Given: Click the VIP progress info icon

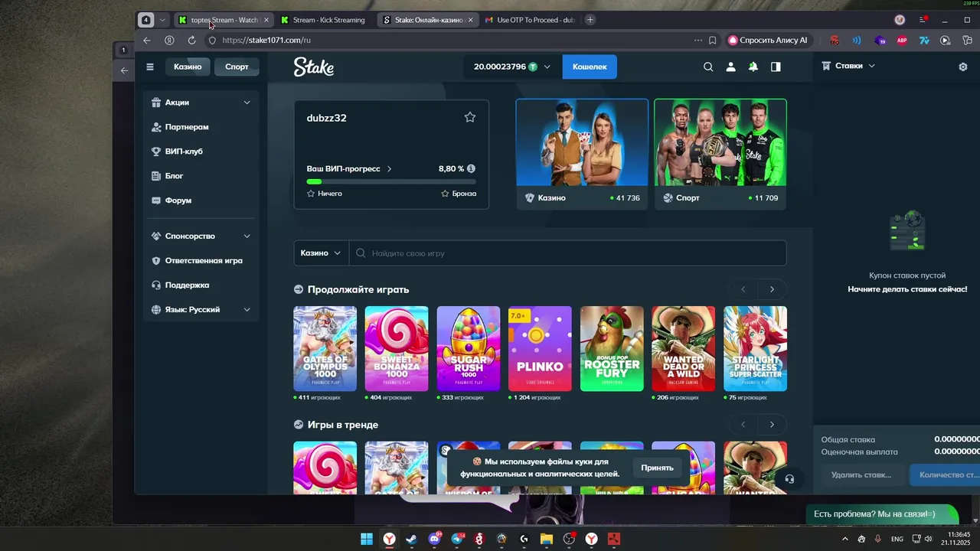Looking at the screenshot, I should click(471, 168).
